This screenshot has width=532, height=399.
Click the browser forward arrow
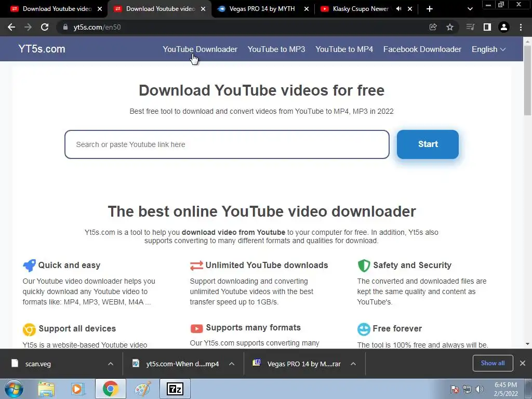(28, 27)
